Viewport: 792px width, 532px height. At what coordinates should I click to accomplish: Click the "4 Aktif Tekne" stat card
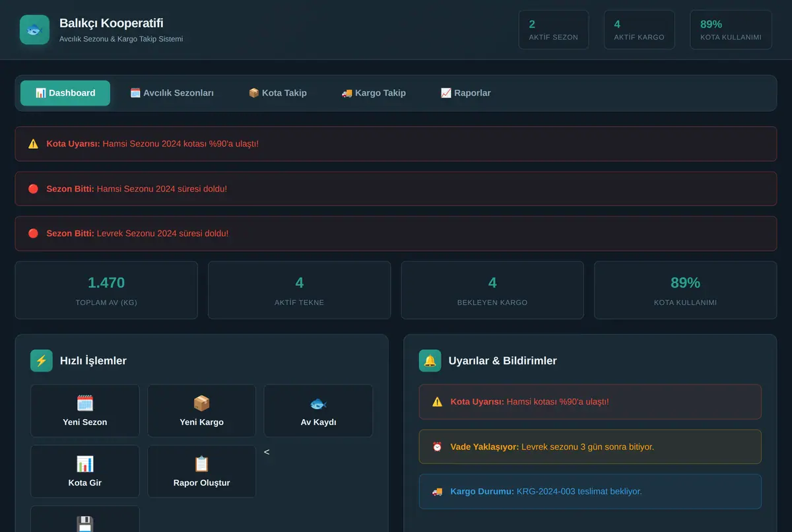(x=299, y=290)
